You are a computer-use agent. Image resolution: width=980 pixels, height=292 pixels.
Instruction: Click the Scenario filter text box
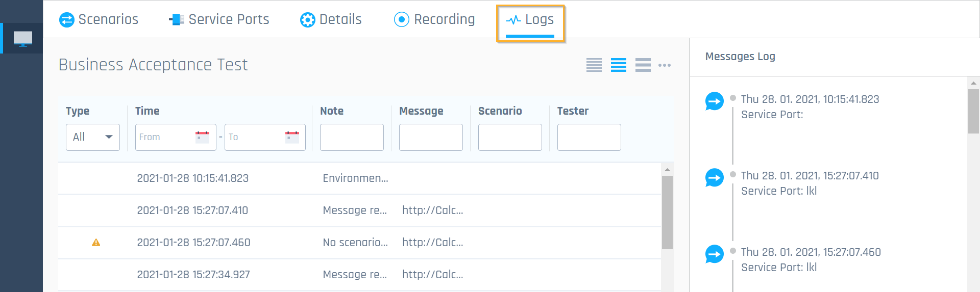click(x=510, y=137)
